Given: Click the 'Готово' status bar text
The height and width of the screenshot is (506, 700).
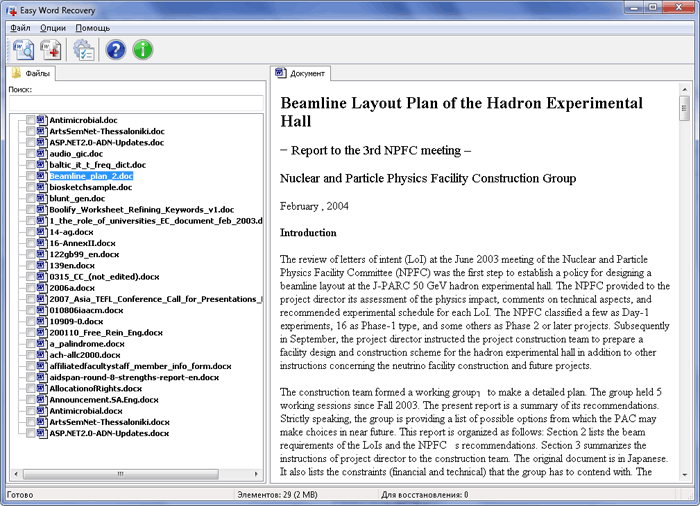Looking at the screenshot, I should [20, 495].
